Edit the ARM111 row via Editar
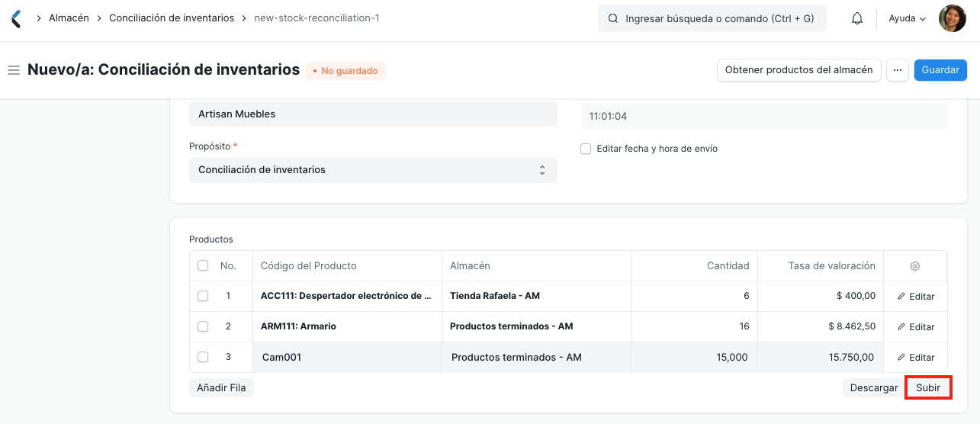Viewport: 980px width, 424px height. [915, 327]
